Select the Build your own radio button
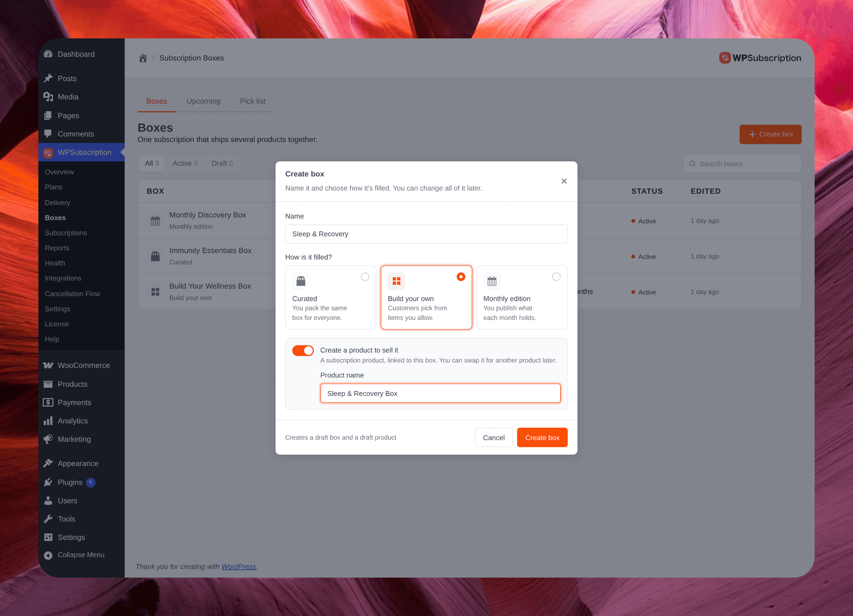Screen dimensions: 853x616 [x=461, y=277]
